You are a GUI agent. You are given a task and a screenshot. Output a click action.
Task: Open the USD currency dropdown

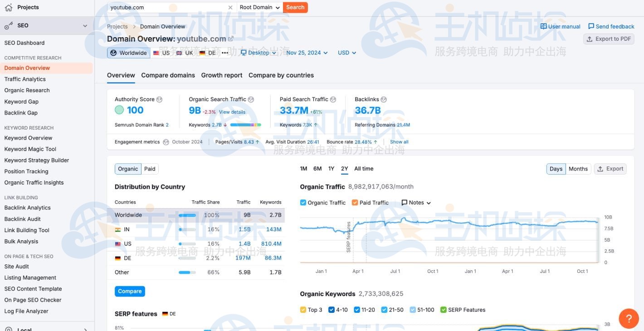pyautogui.click(x=346, y=53)
